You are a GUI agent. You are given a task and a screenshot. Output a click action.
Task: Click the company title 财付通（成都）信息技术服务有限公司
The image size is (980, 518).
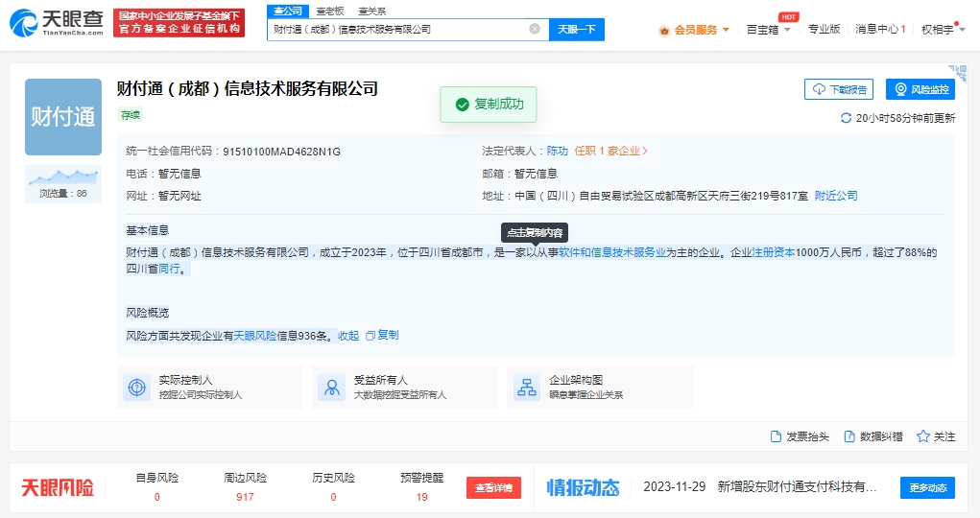click(248, 88)
